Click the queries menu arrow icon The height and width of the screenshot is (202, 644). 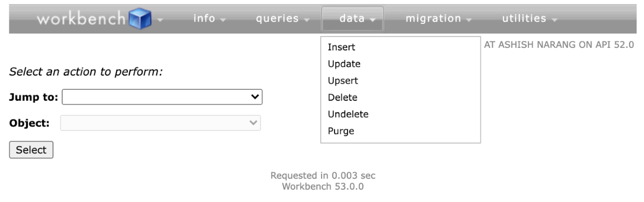click(306, 20)
